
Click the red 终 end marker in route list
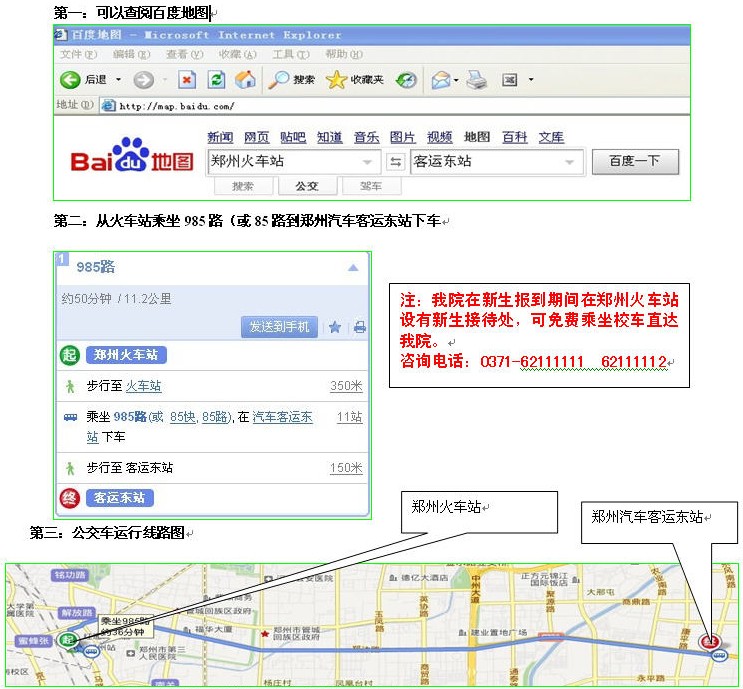click(70, 498)
